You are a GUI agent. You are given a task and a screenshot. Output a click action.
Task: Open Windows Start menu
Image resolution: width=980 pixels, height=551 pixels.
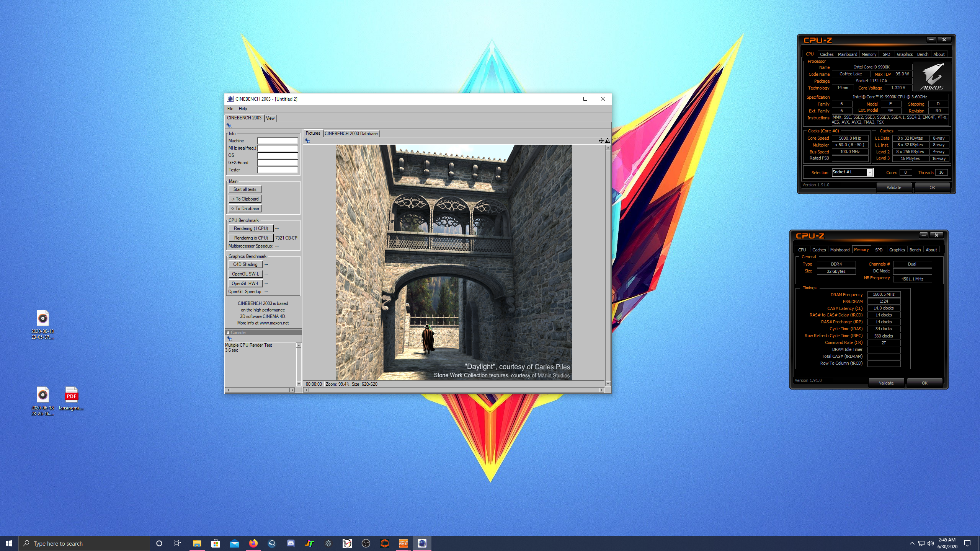(x=9, y=543)
